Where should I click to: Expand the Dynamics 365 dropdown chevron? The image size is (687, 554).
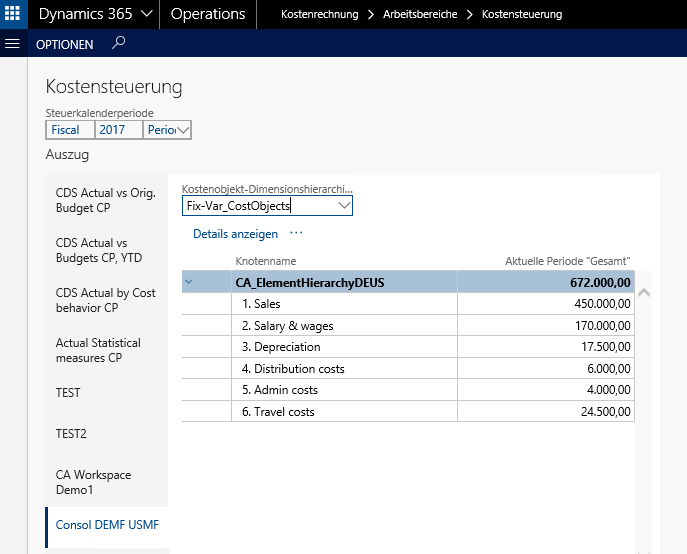[147, 14]
